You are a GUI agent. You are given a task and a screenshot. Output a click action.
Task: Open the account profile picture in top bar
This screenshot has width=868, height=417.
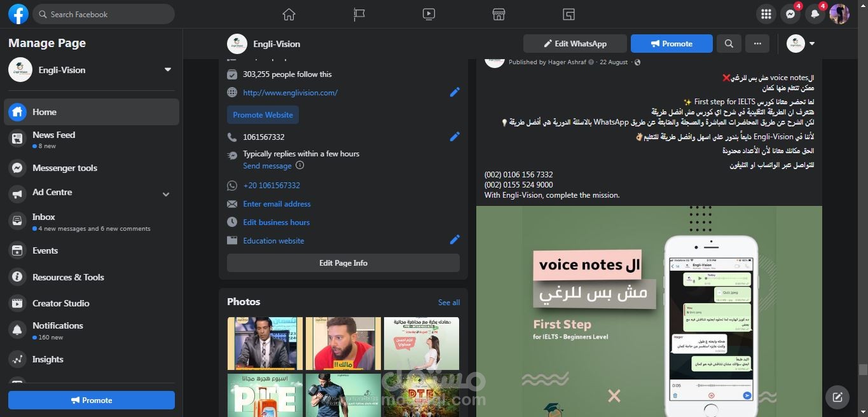pyautogui.click(x=839, y=14)
